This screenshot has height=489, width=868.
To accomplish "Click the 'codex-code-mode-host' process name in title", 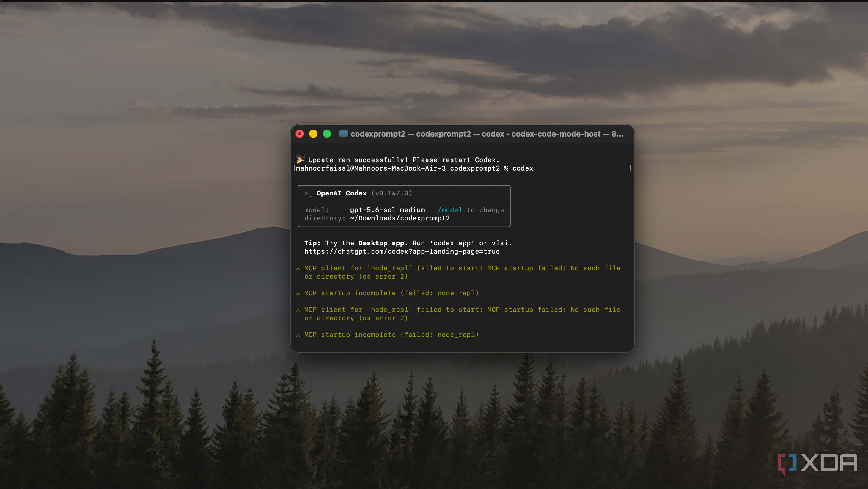I will tap(556, 134).
